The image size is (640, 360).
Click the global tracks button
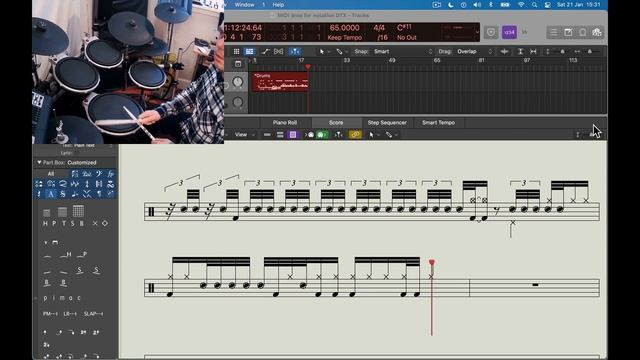(238, 64)
